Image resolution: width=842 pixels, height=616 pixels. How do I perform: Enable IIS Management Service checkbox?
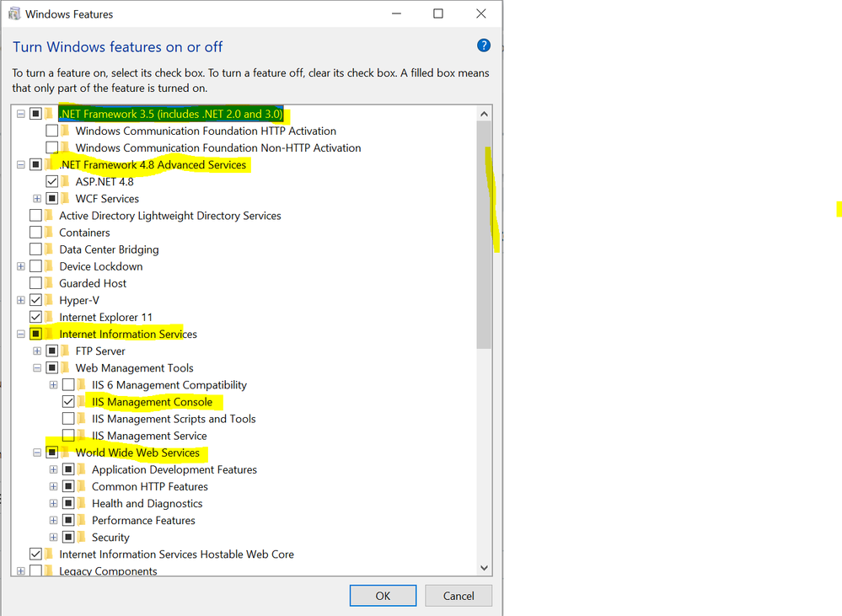pyautogui.click(x=68, y=436)
